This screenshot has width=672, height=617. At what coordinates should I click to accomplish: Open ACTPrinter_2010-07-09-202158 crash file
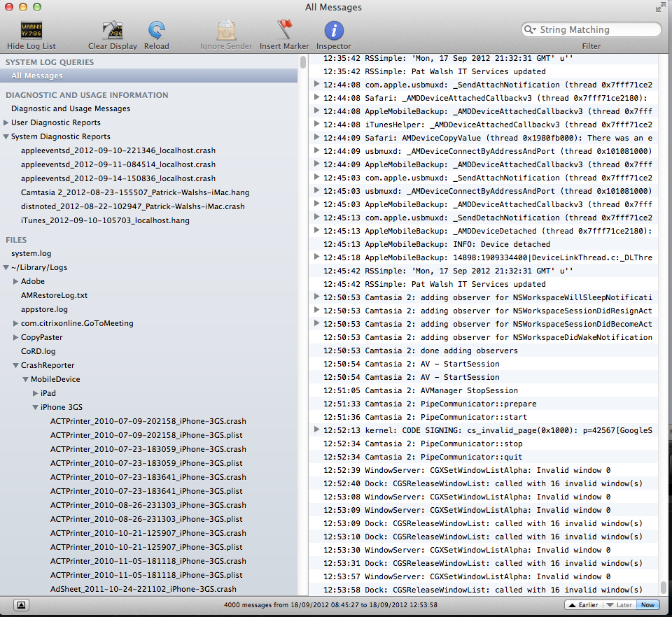(x=148, y=421)
